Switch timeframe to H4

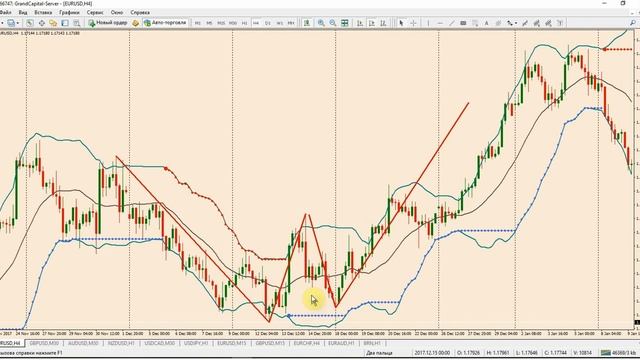(x=256, y=23)
